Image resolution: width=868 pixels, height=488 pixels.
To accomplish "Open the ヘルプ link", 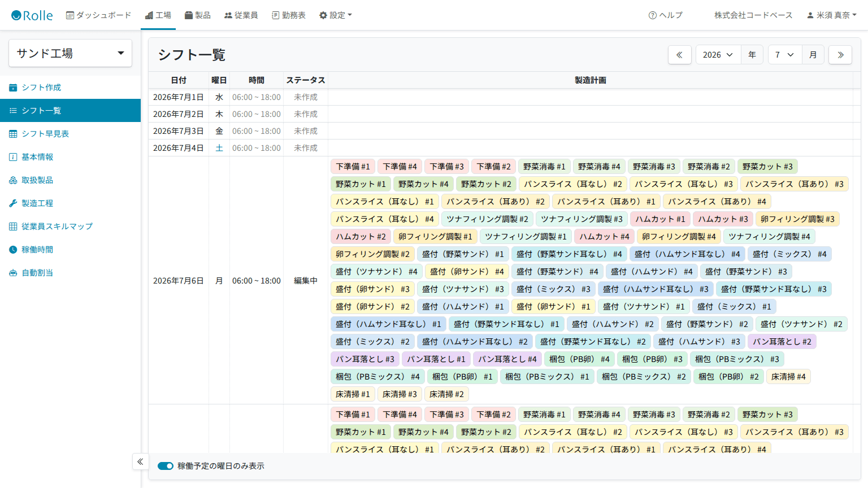I will (x=666, y=15).
